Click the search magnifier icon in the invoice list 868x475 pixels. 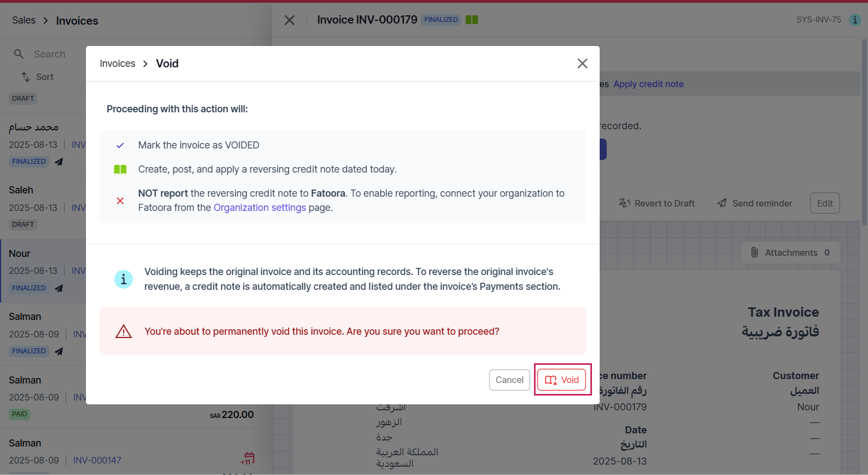[x=19, y=54]
